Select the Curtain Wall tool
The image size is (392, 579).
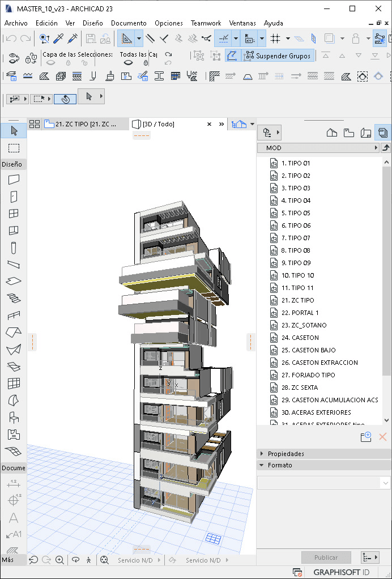(x=14, y=384)
